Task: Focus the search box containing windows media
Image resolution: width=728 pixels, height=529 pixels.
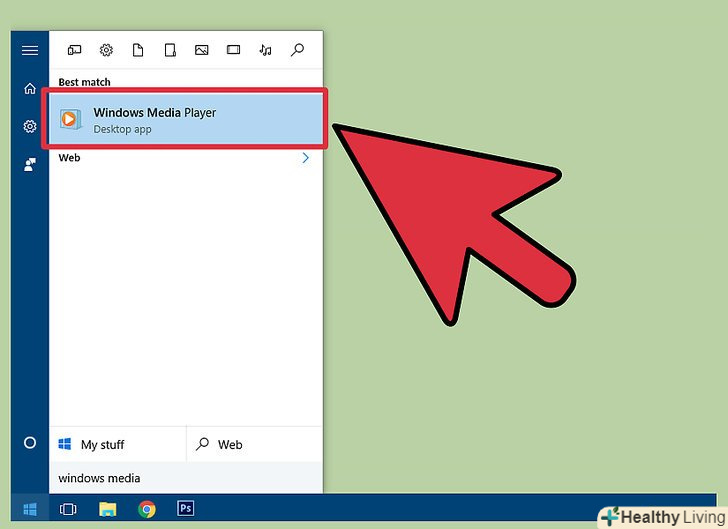Action: tap(186, 478)
